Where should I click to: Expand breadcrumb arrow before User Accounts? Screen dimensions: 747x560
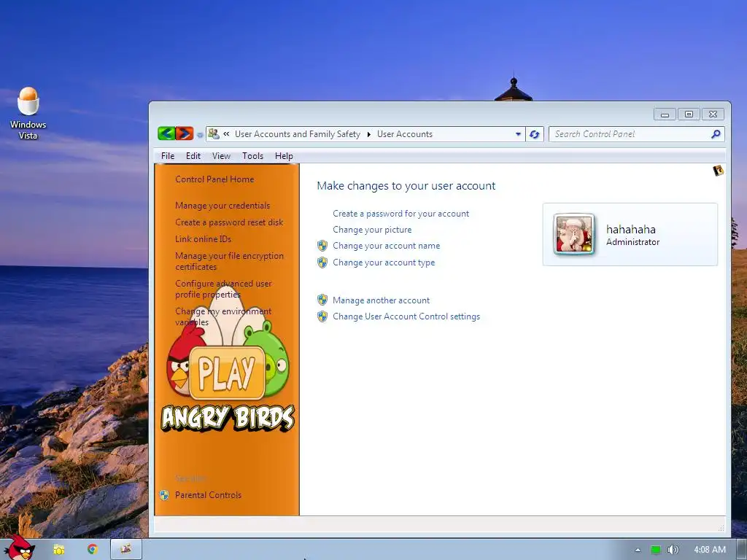(368, 134)
